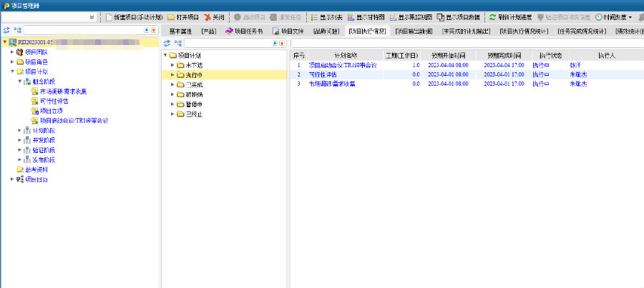
Task: Click the orange up-arrow in the middle panel search box
Action: click(282, 43)
